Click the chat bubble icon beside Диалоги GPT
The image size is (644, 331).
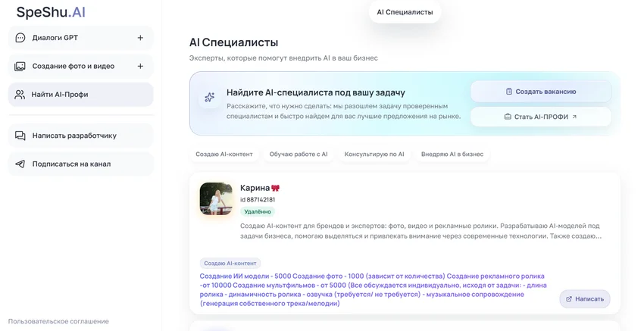[20, 38]
